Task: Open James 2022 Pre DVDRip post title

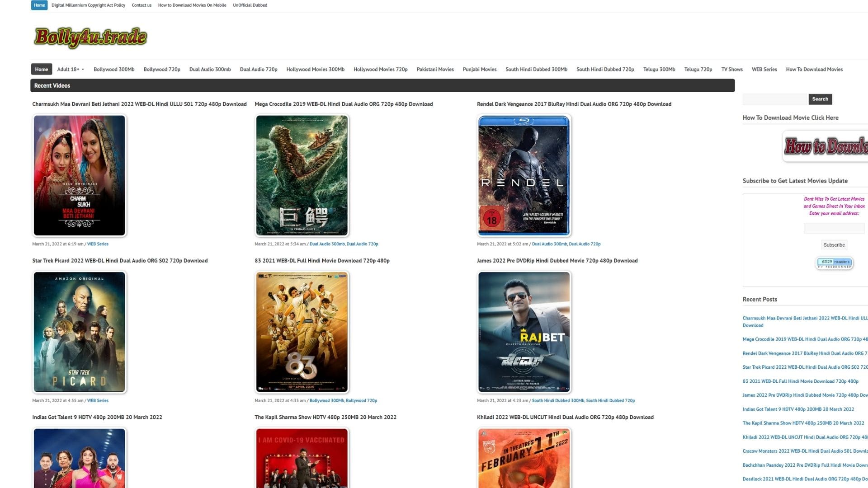Action: click(557, 261)
